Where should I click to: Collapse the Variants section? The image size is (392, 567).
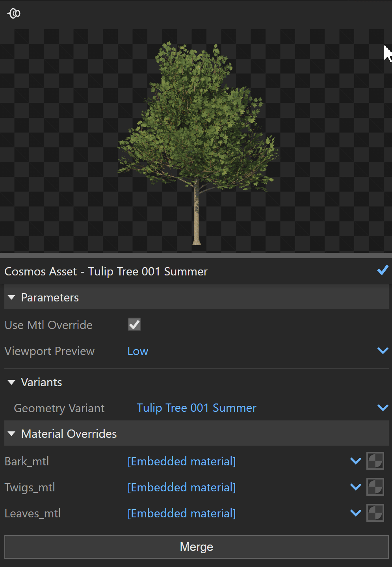11,382
